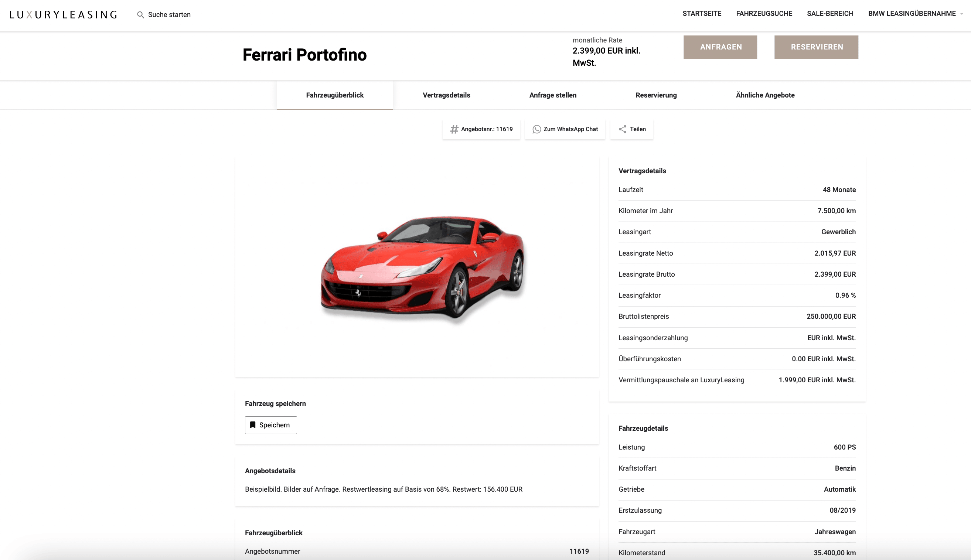
Task: Switch to the Anfrage stellen tab
Action: click(553, 95)
